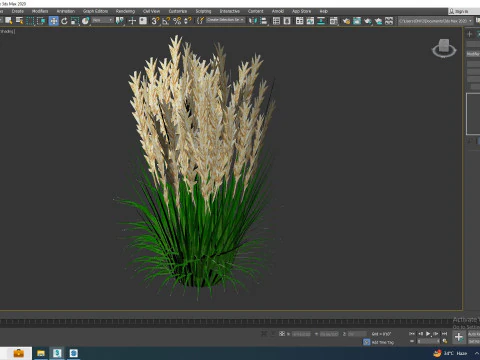
Task: Open Select by Name dialog
Action: pyautogui.click(x=19, y=21)
